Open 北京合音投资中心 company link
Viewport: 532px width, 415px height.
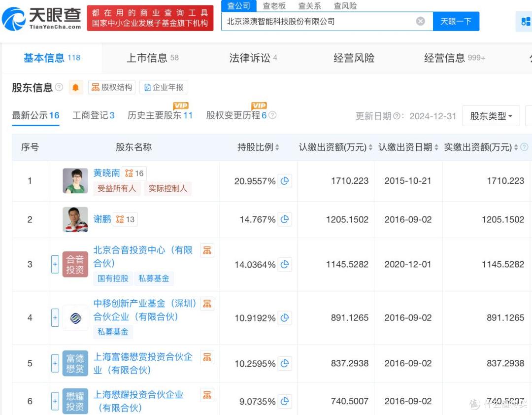pos(143,256)
